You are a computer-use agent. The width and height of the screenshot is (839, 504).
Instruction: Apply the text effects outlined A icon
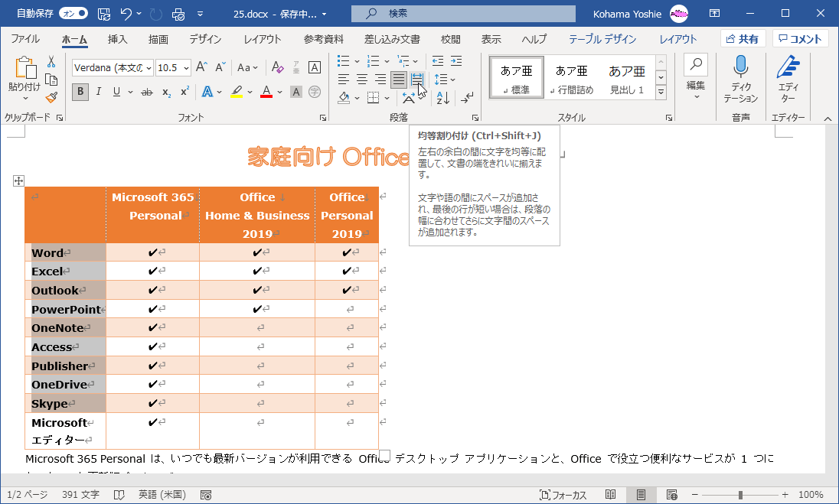(x=207, y=92)
